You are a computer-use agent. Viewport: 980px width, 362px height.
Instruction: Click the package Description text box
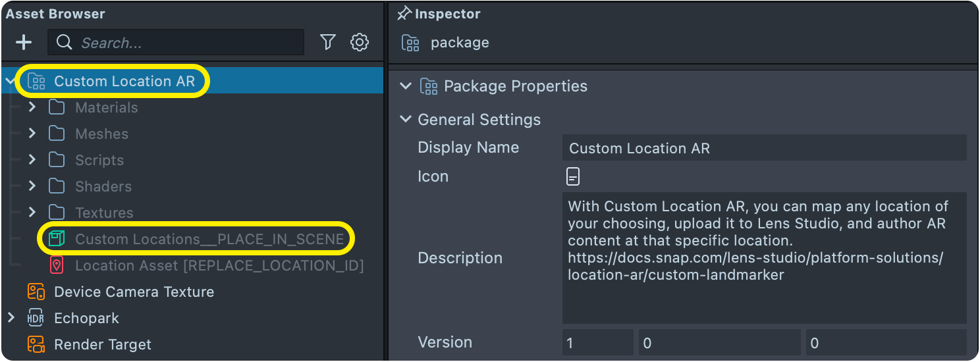point(764,257)
